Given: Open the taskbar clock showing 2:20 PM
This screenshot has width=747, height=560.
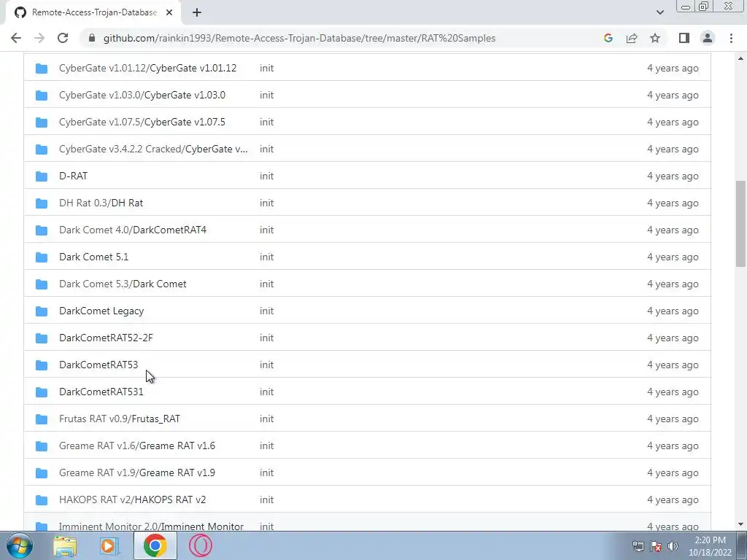Looking at the screenshot, I should click(710, 546).
